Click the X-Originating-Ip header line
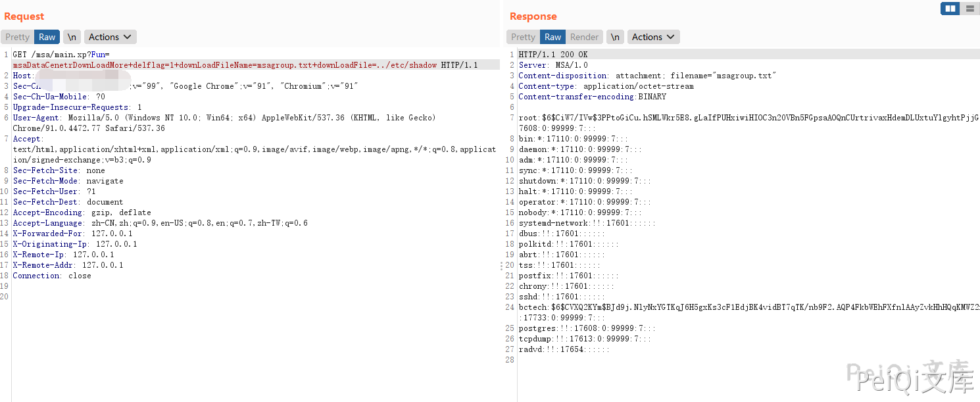Image resolution: width=980 pixels, height=402 pixels. pyautogui.click(x=75, y=244)
